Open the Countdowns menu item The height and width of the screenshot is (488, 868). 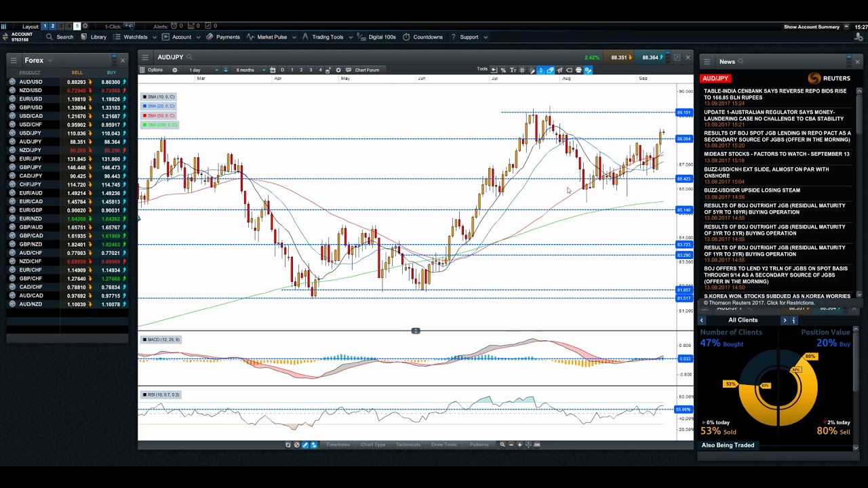point(423,37)
